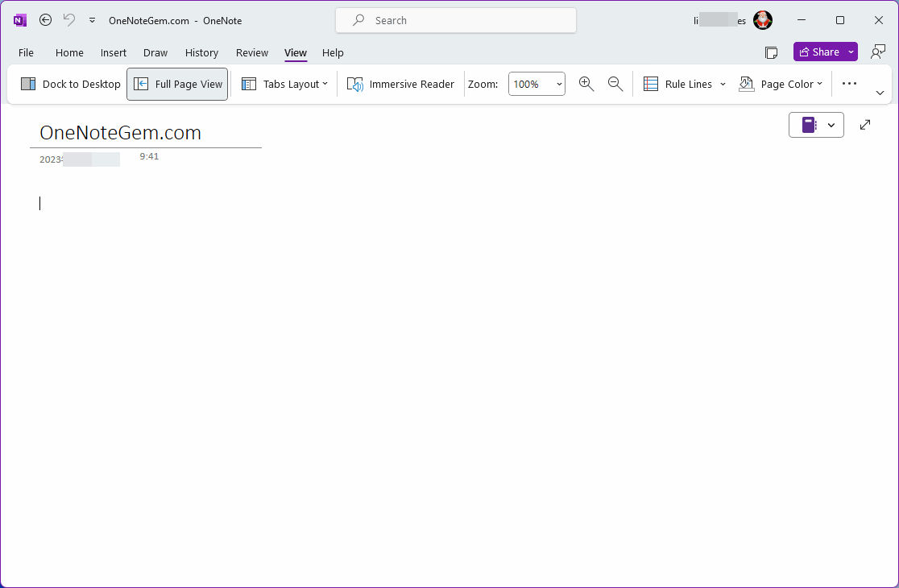The image size is (899, 588).
Task: Open Customize Quick Access Toolbar dropdown
Action: (x=92, y=20)
